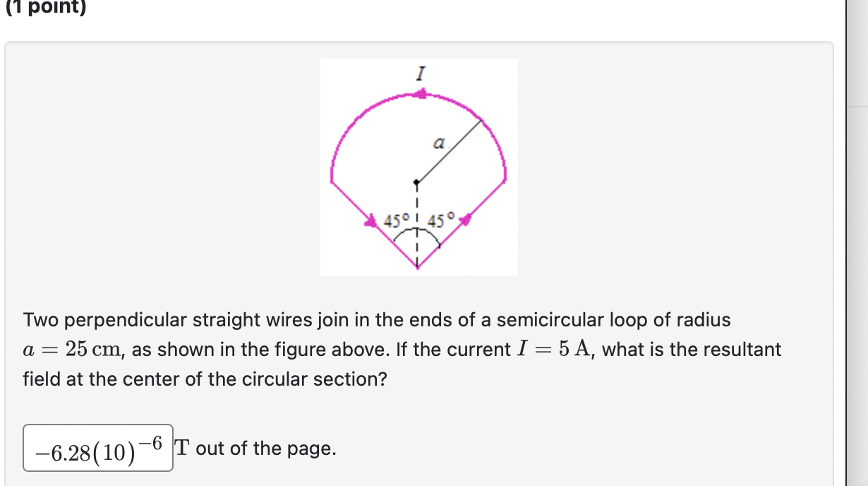
Task: Click the answer input box
Action: coord(97,448)
